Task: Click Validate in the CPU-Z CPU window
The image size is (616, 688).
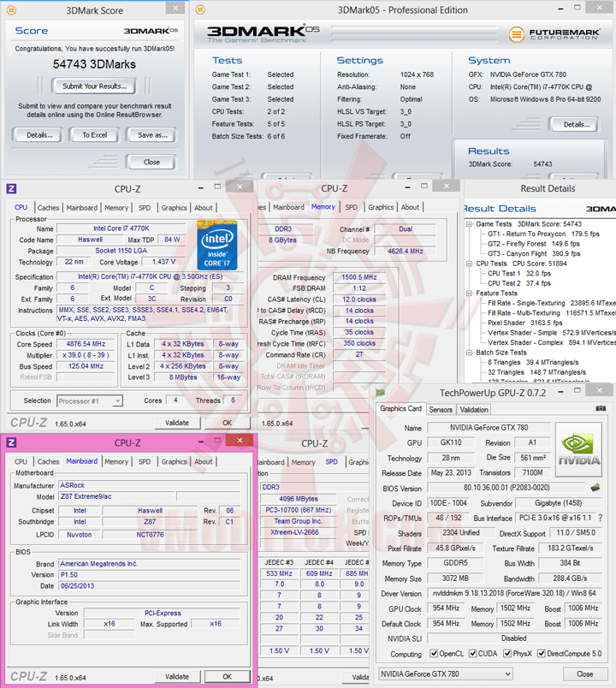Action: (177, 423)
